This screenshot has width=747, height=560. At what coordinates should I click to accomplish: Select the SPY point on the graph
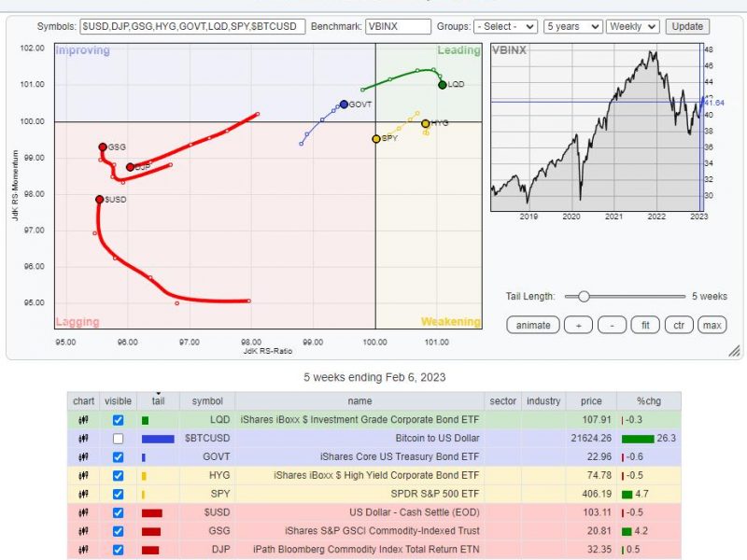376,139
